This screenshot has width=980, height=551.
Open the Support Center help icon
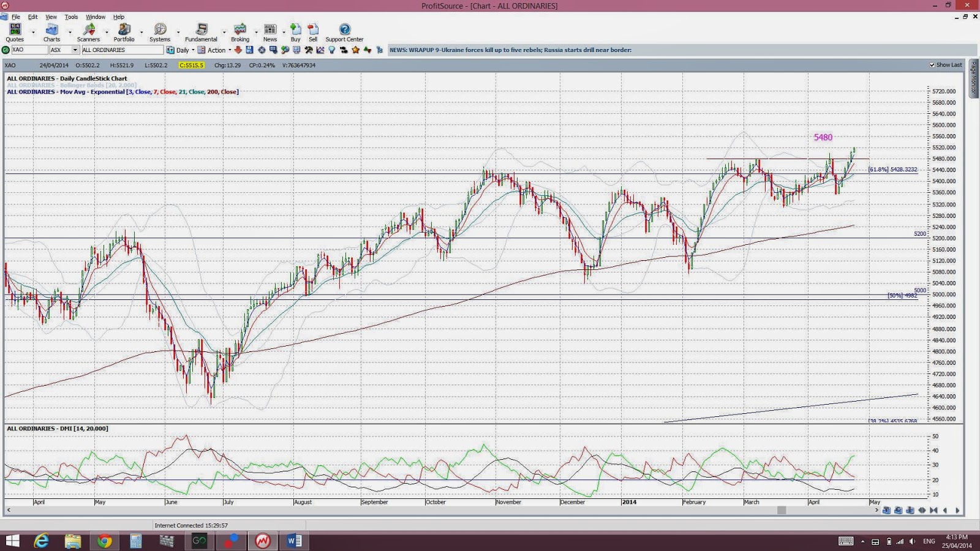pos(344,32)
